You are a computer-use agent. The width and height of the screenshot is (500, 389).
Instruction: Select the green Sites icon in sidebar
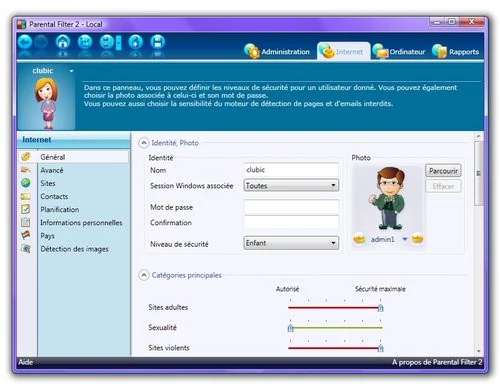click(26, 183)
